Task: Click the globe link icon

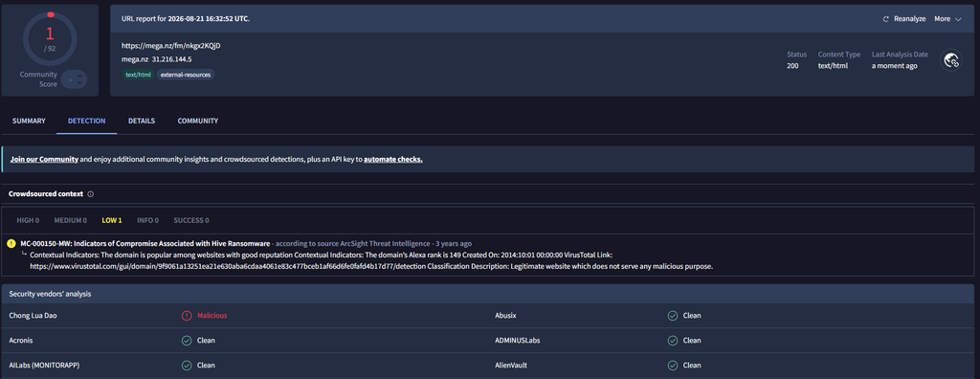Action: point(951,60)
